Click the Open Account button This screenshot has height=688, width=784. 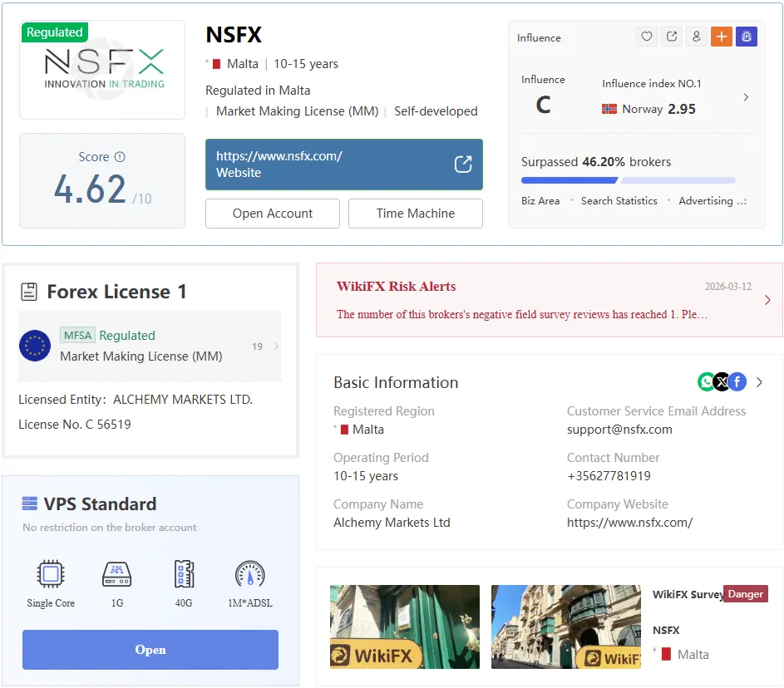pyautogui.click(x=273, y=214)
